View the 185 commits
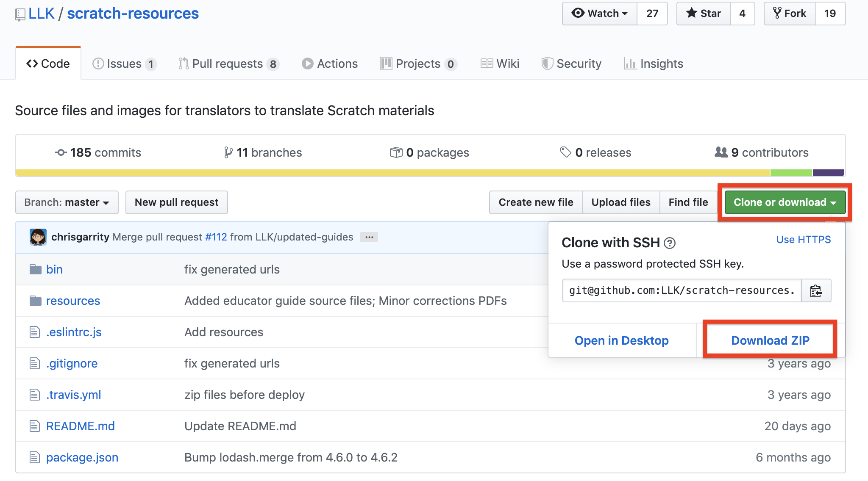 pos(98,152)
